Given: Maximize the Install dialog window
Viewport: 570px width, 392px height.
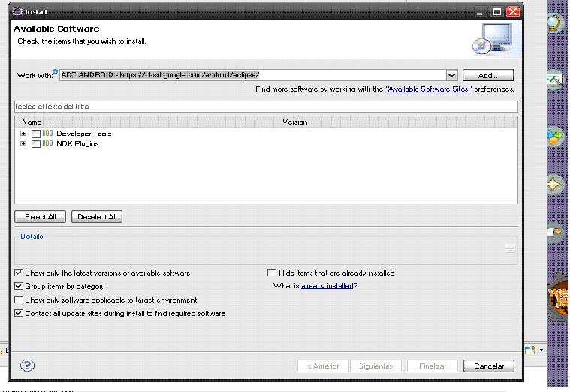Looking at the screenshot, I should point(497,11).
